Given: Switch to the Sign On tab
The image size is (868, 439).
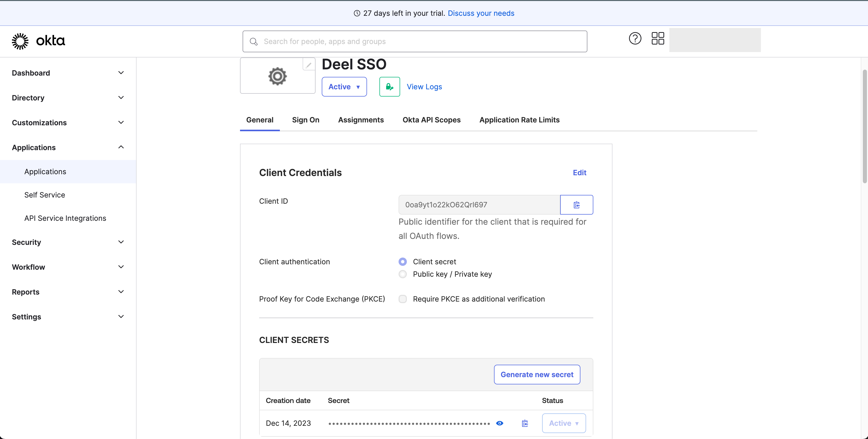Looking at the screenshot, I should (306, 120).
